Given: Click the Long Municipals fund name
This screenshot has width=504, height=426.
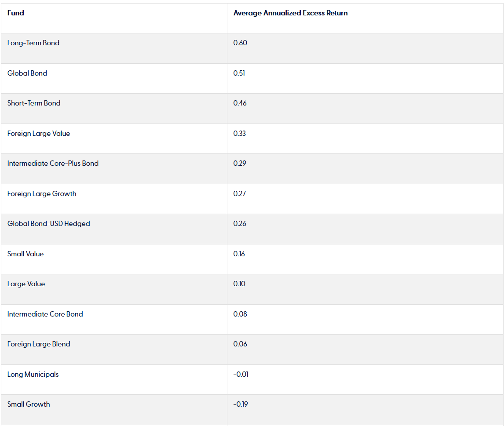Looking at the screenshot, I should [33, 375].
